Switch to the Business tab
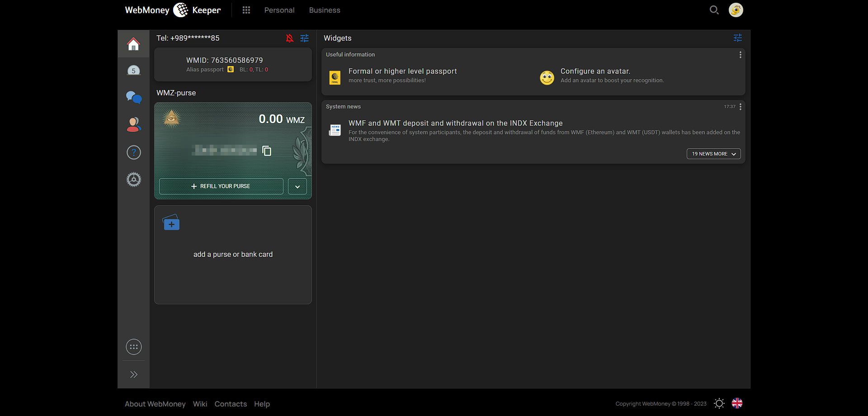Image resolution: width=868 pixels, height=416 pixels. tap(325, 10)
